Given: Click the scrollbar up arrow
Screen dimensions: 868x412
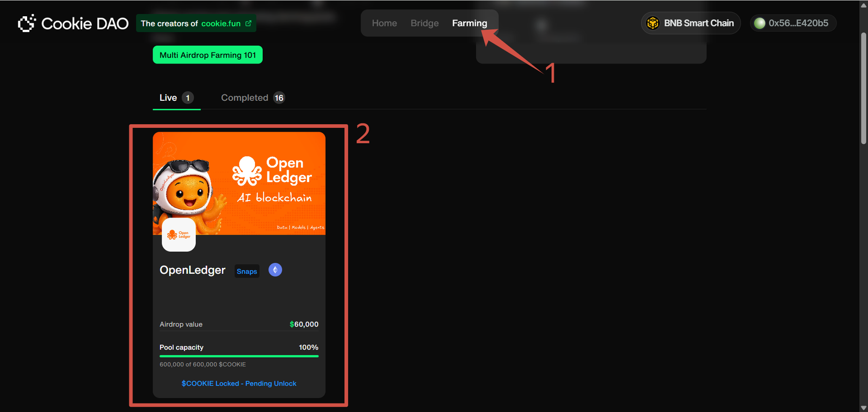Looking at the screenshot, I should tap(863, 5).
